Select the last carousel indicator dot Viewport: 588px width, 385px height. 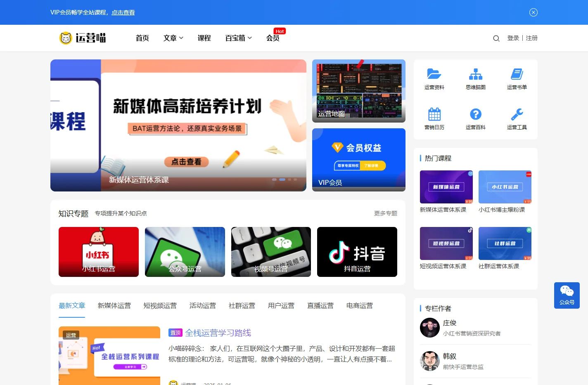click(x=295, y=180)
